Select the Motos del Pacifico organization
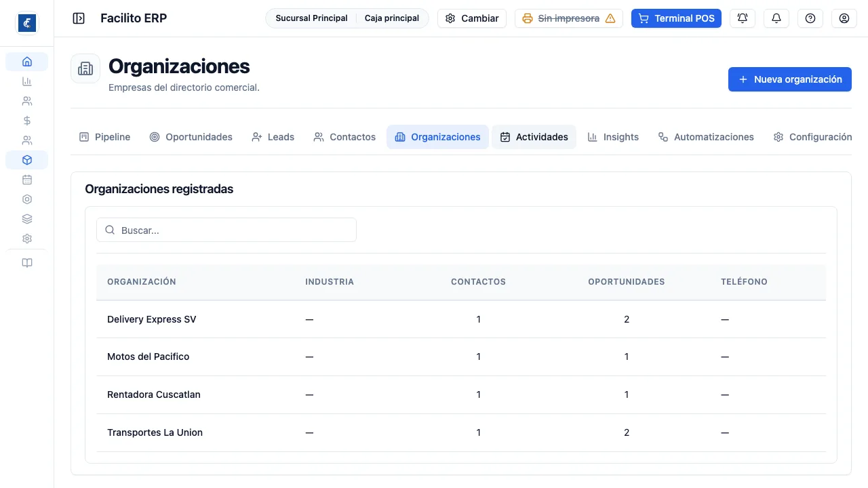Viewport: 868px width, 488px height. 149,357
